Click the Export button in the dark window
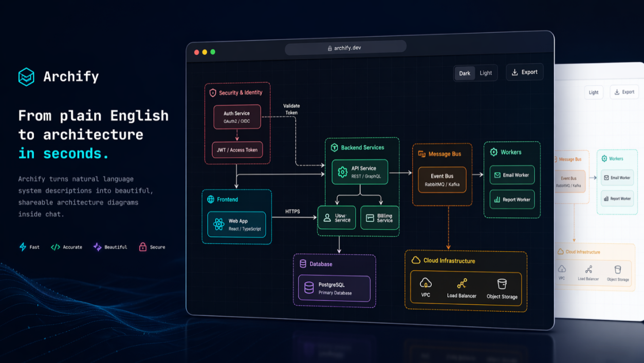 click(524, 72)
